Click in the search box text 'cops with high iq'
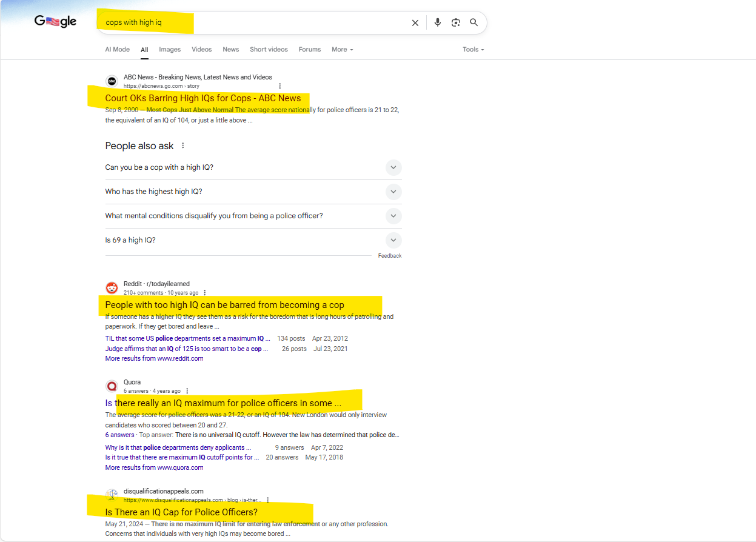This screenshot has width=756, height=542. point(133,22)
